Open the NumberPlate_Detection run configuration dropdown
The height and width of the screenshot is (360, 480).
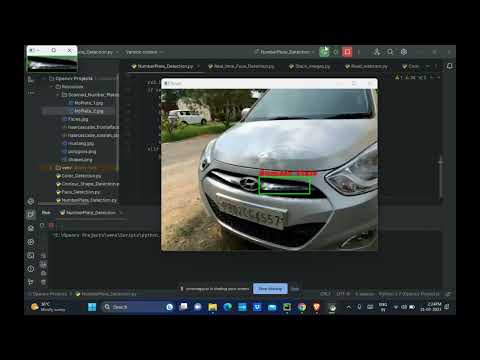pos(284,52)
